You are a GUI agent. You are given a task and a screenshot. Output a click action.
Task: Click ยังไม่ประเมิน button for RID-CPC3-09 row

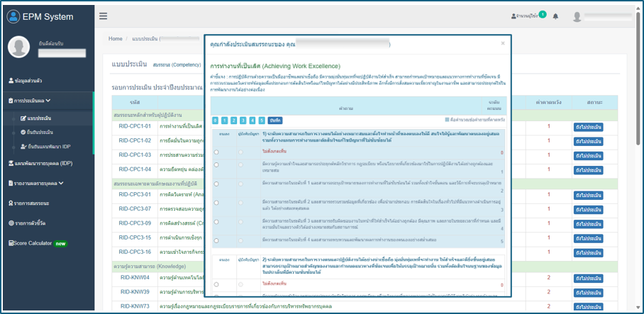coord(588,224)
